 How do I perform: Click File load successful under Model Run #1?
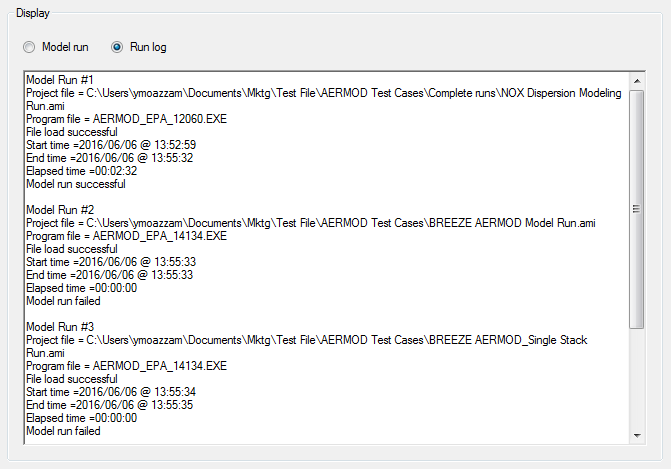point(71,132)
